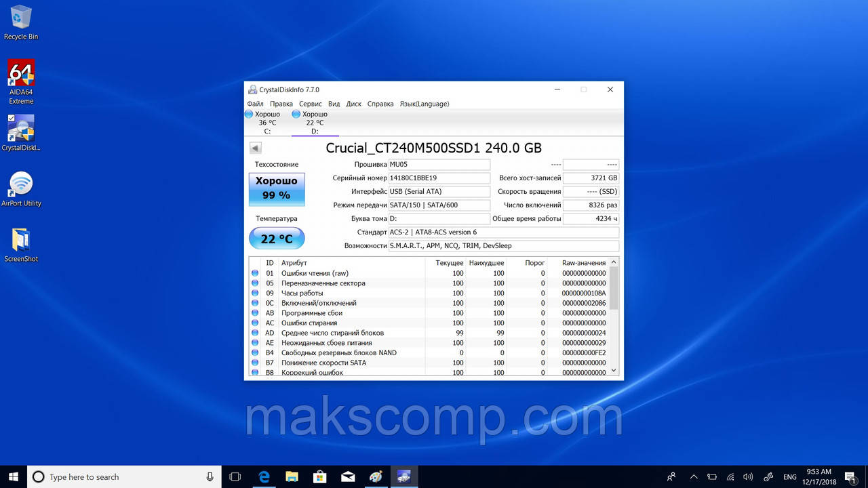
Task: Click the status circle for attribute 01
Action: 255,273
